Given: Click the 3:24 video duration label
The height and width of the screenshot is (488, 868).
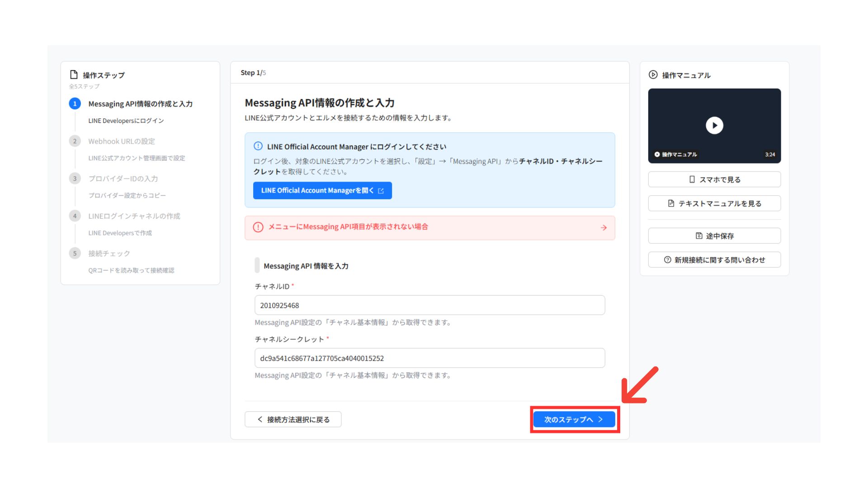Looking at the screenshot, I should coord(770,155).
